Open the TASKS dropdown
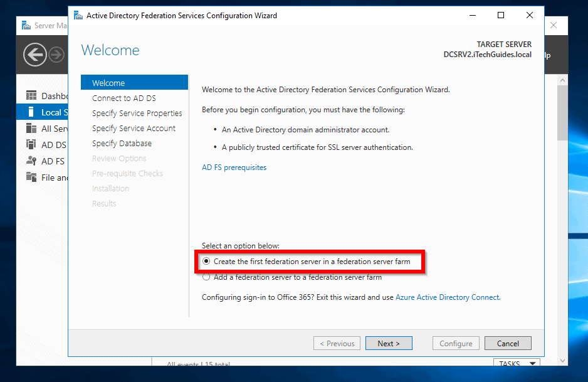This screenshot has height=382, width=588. click(516, 363)
